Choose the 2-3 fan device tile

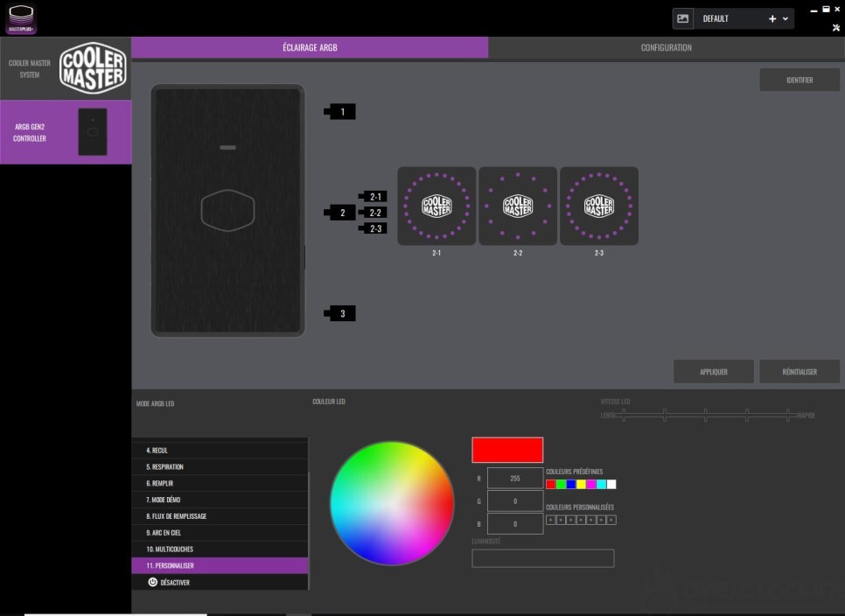pos(599,206)
